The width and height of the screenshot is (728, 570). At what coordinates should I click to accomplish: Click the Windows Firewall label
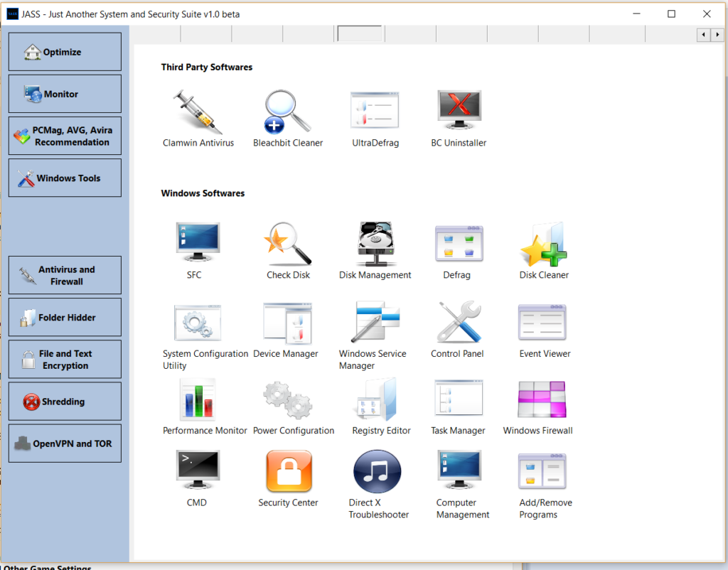pyautogui.click(x=537, y=431)
